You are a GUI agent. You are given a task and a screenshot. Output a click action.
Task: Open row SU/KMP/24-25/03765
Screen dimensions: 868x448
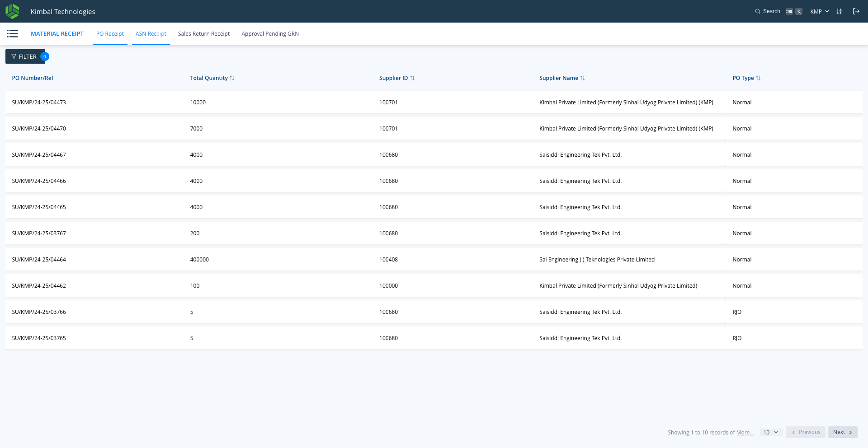click(434, 338)
